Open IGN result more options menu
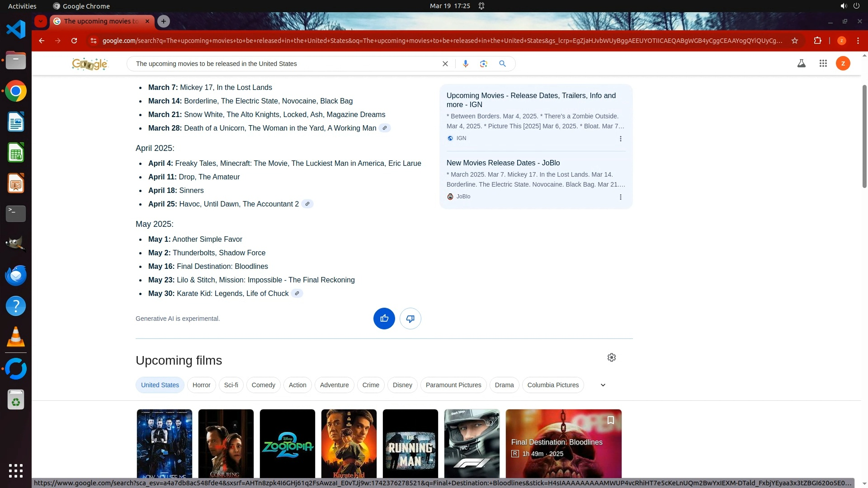Viewport: 868px width, 488px height. click(x=620, y=139)
